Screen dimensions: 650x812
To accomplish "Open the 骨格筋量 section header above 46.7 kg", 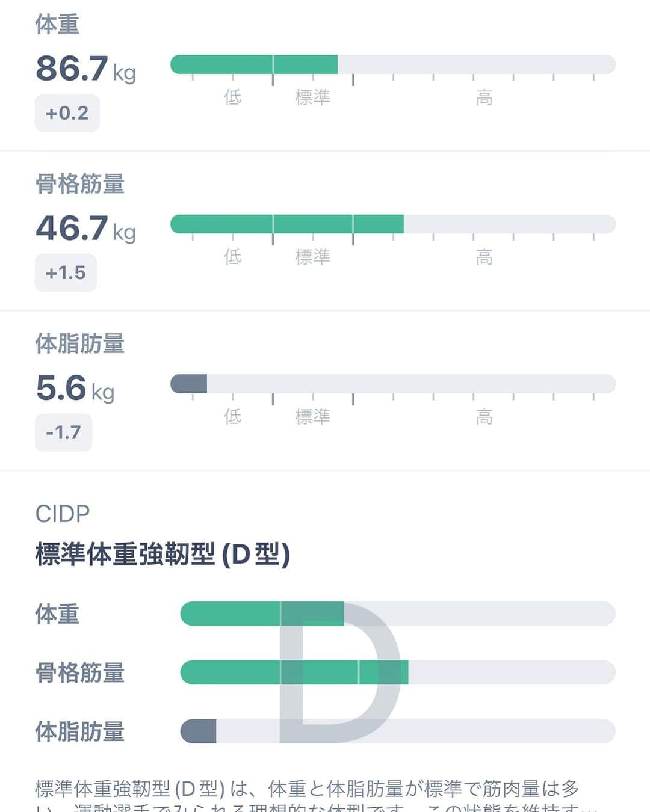I will [x=79, y=184].
